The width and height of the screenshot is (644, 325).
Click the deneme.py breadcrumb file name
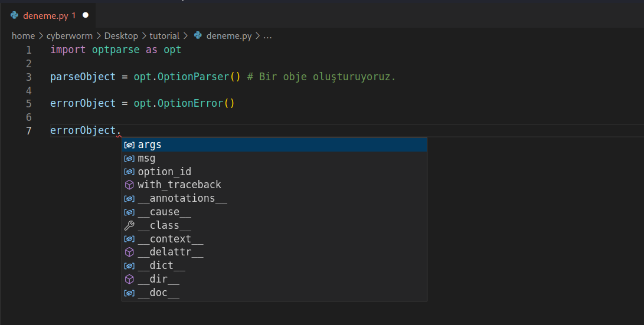(x=229, y=36)
